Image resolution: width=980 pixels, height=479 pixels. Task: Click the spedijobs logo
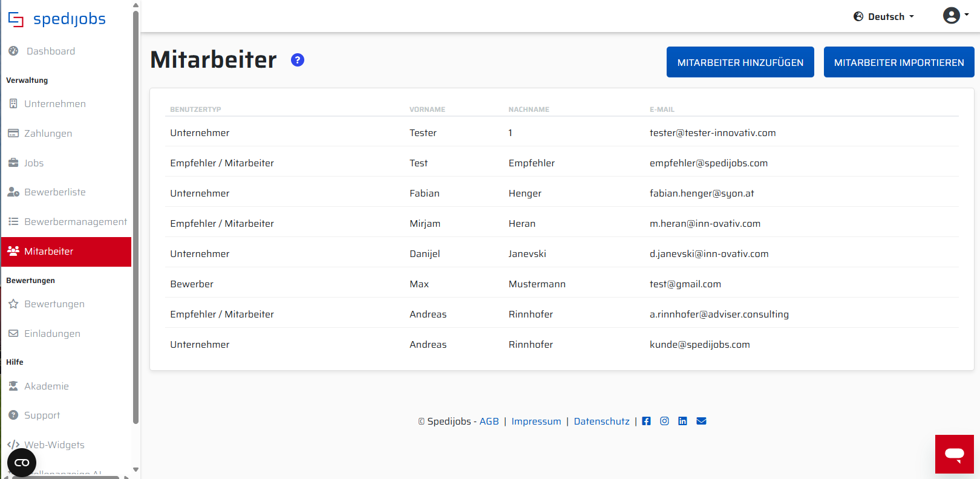[x=57, y=19]
